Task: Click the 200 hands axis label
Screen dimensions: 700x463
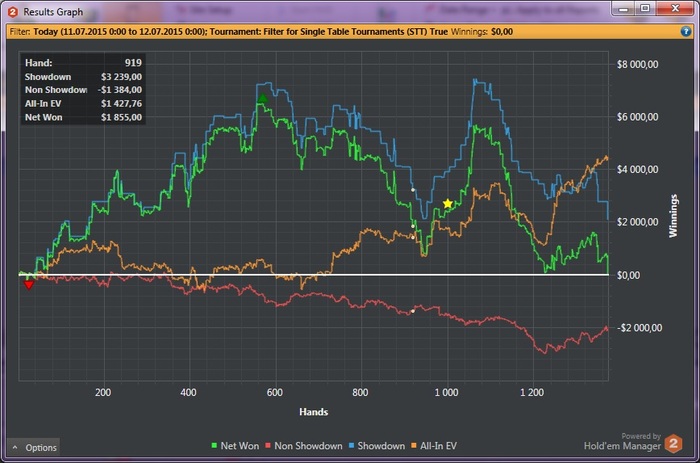Action: tap(103, 392)
